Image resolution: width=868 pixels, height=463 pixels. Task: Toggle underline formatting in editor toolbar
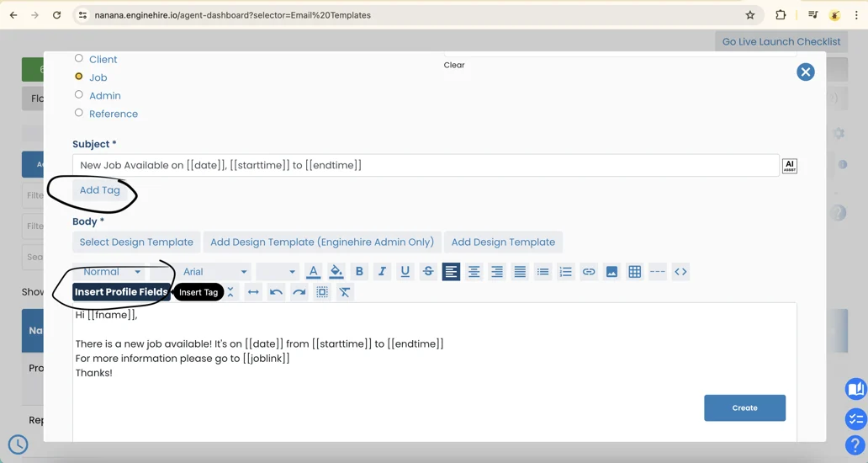405,271
